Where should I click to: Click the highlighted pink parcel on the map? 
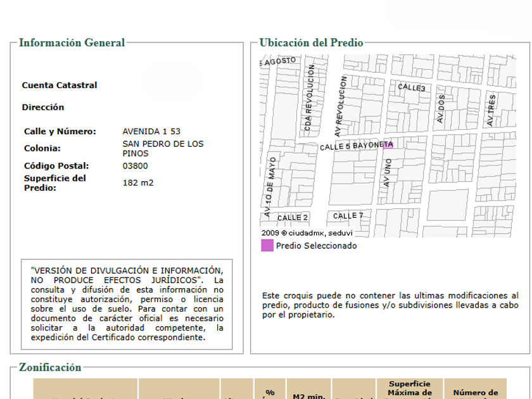tap(388, 146)
